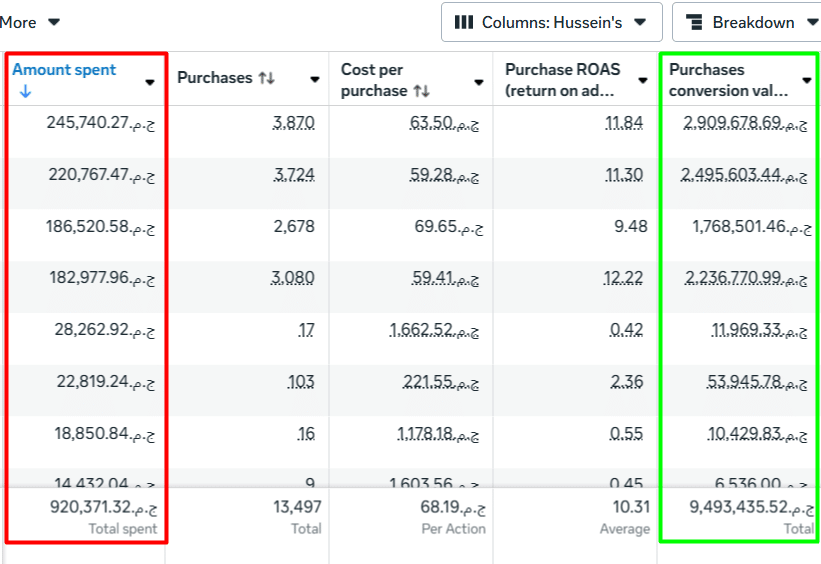
Task: Open the Amount spent column options arrow
Action: 150,81
